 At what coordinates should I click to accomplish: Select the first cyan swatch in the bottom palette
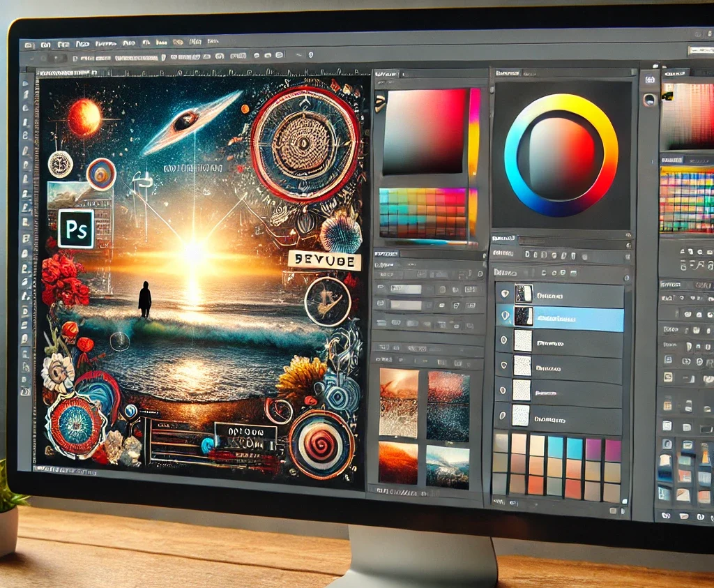[555, 446]
